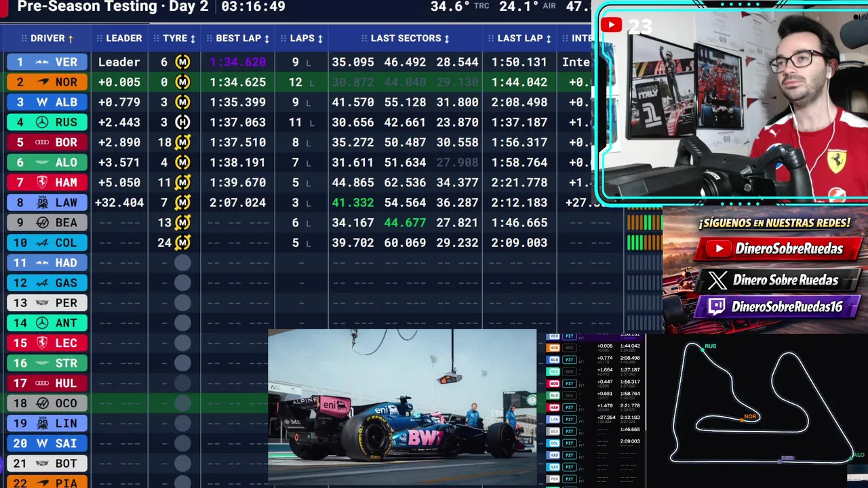This screenshot has height=488, width=868.
Task: Click LAW's medium tyre icon
Action: coord(182,203)
